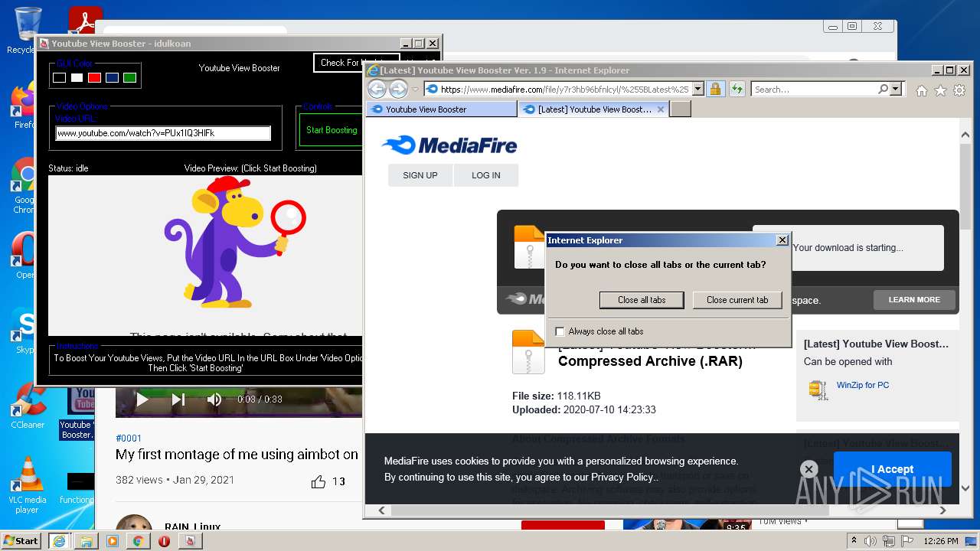This screenshot has height=551, width=980.
Task: Open 'WinZip for PC' link
Action: click(x=863, y=385)
